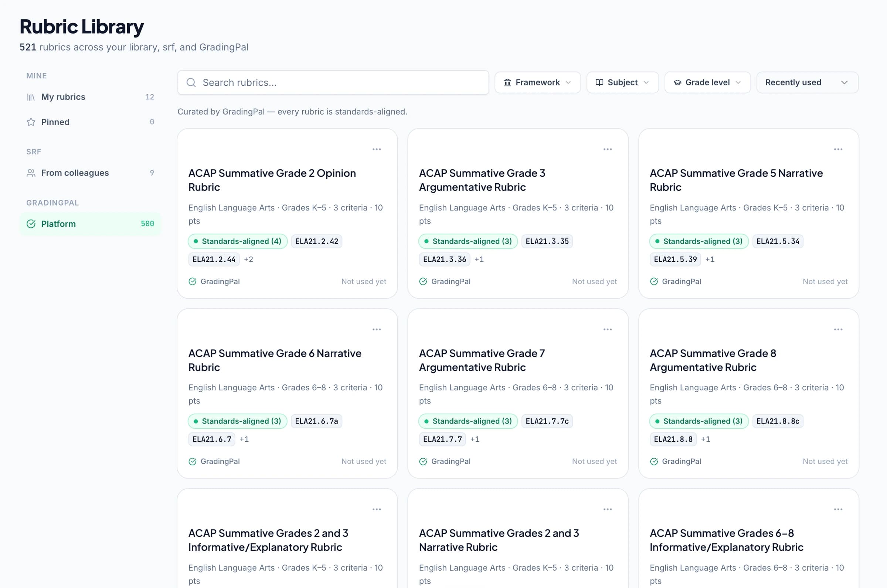Click GradingPal verified icon on Grade 6 Narrative card
887x588 pixels.
pos(192,462)
